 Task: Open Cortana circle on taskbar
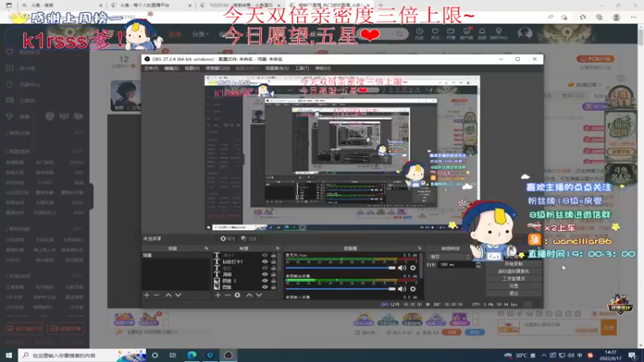tap(155, 355)
